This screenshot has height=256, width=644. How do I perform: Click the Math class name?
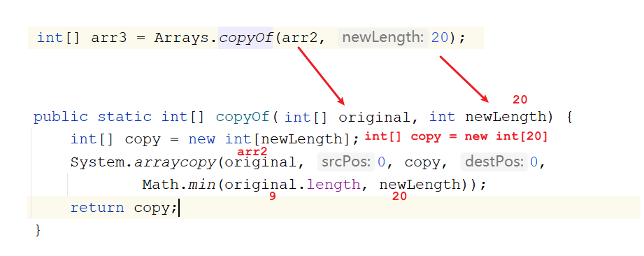pyautogui.click(x=160, y=185)
